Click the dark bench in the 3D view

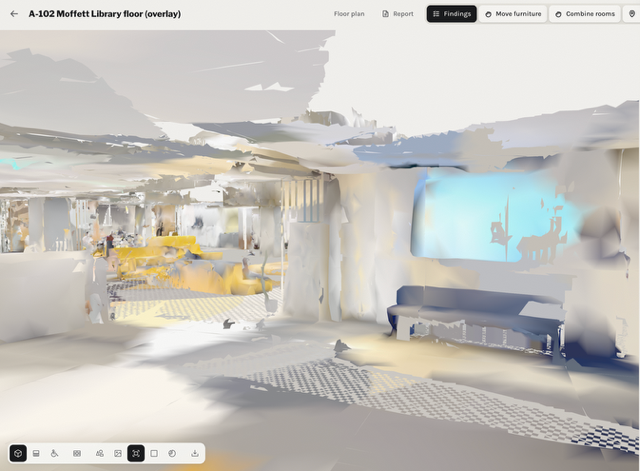[x=476, y=316]
